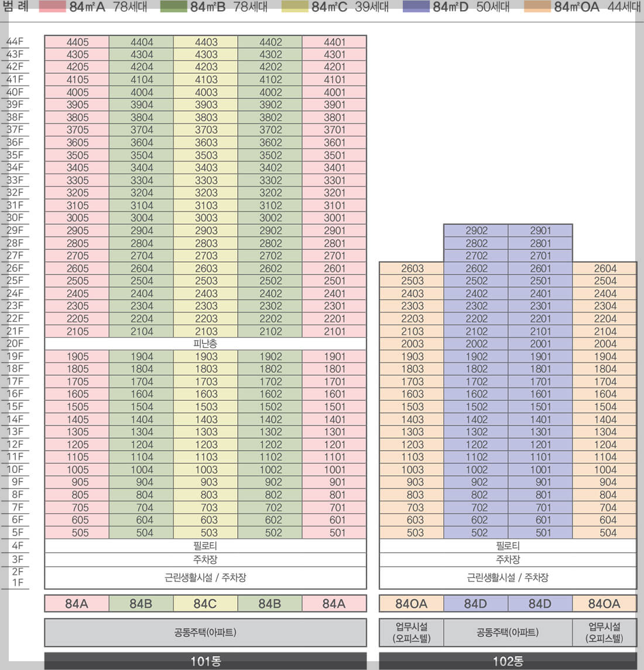The height and width of the screenshot is (670, 644).
Task: Choose unit 3502 cell
Action: coord(270,155)
